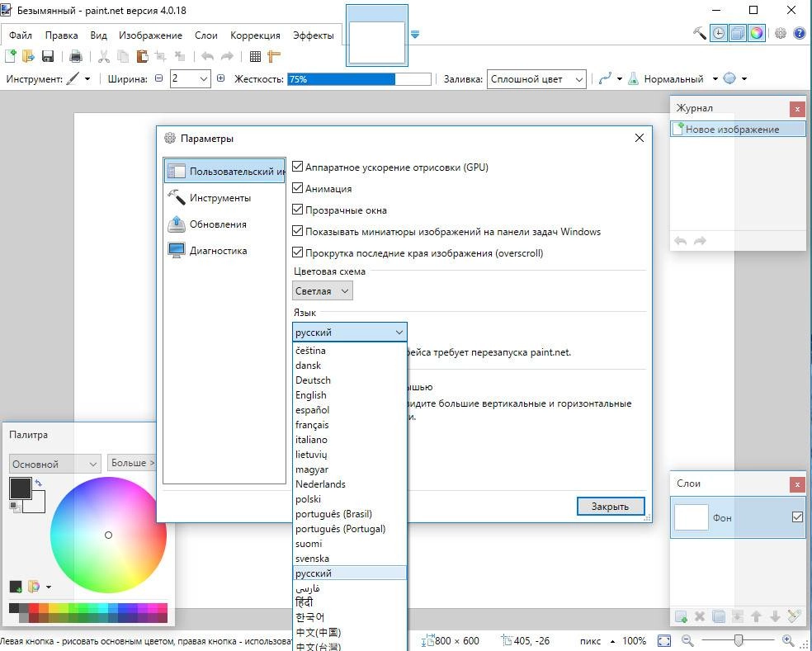812x651 pixels.
Task: Click the primary black color swatch
Action: coord(21,488)
